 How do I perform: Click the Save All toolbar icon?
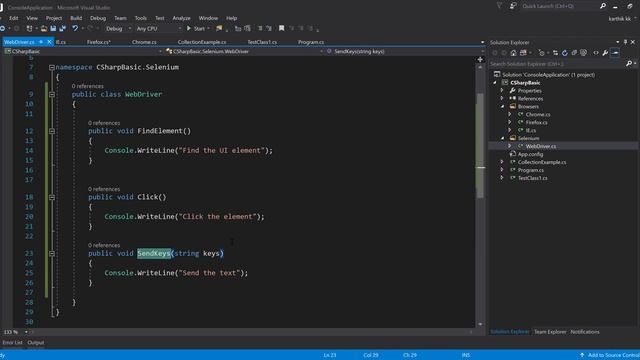click(62, 29)
